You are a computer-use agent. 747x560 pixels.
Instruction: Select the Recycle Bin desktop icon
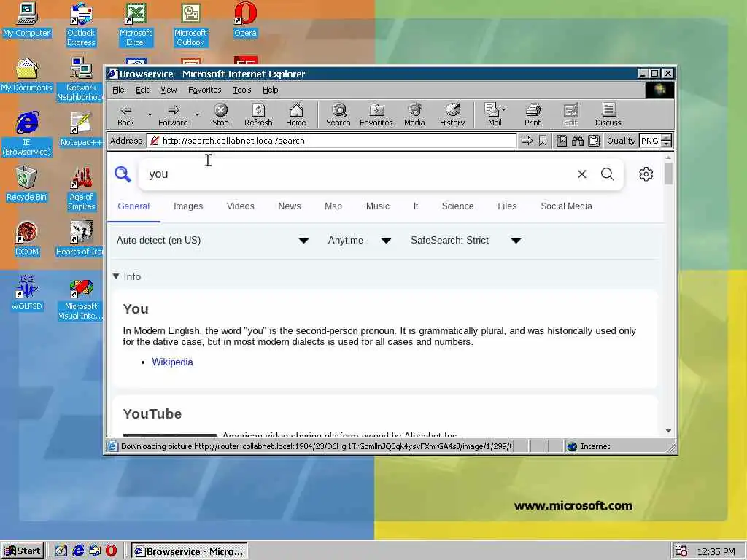point(27,184)
